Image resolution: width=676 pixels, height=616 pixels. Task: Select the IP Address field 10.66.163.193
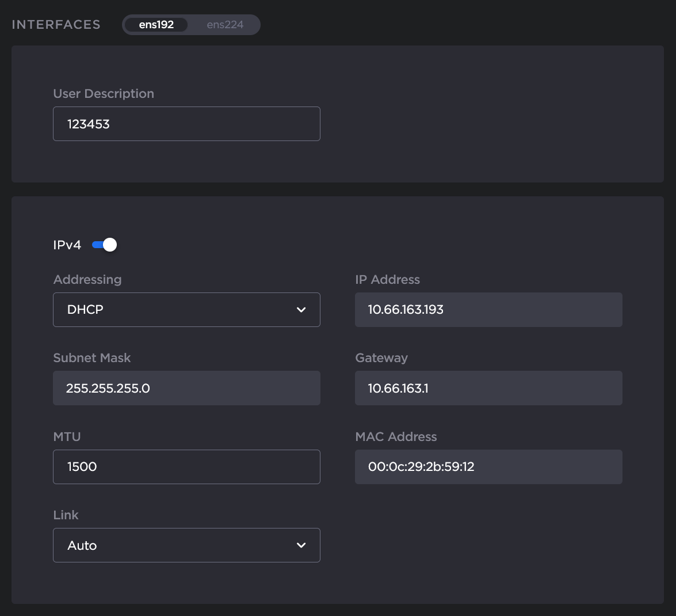point(488,310)
